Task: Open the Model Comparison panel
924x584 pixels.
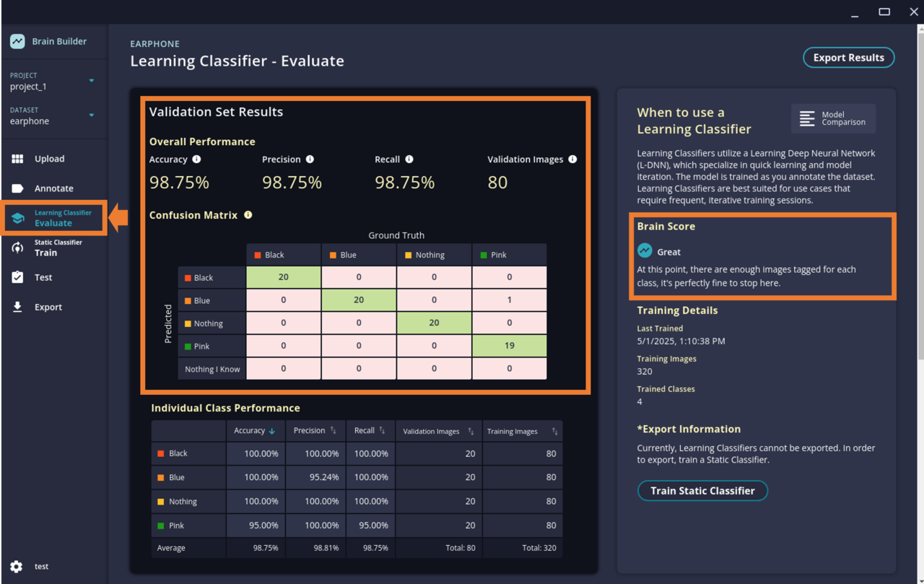Action: coord(833,119)
